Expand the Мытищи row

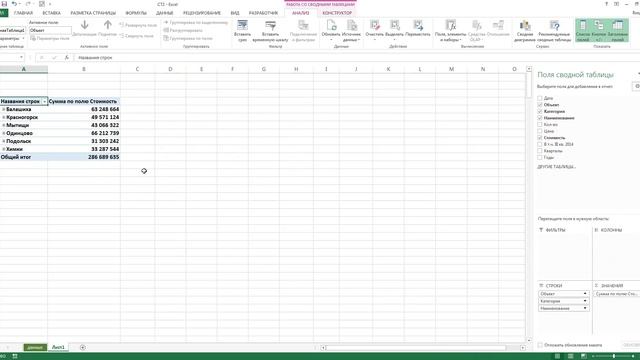4,125
